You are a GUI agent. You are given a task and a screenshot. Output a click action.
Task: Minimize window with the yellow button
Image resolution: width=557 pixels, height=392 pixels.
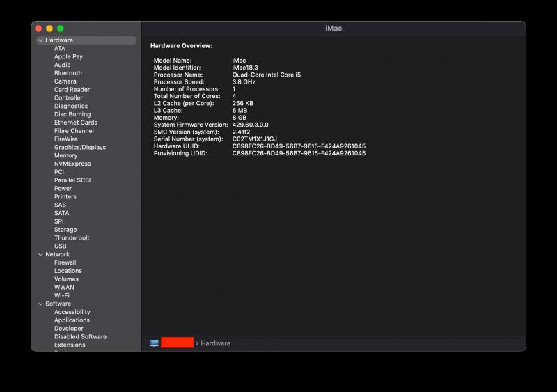49,29
